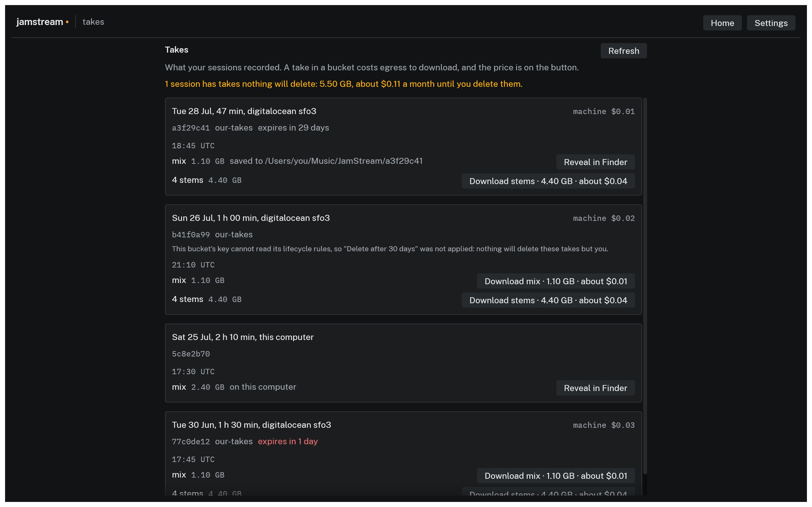
Task: Select the takes breadcrumb label
Action: pyautogui.click(x=93, y=22)
